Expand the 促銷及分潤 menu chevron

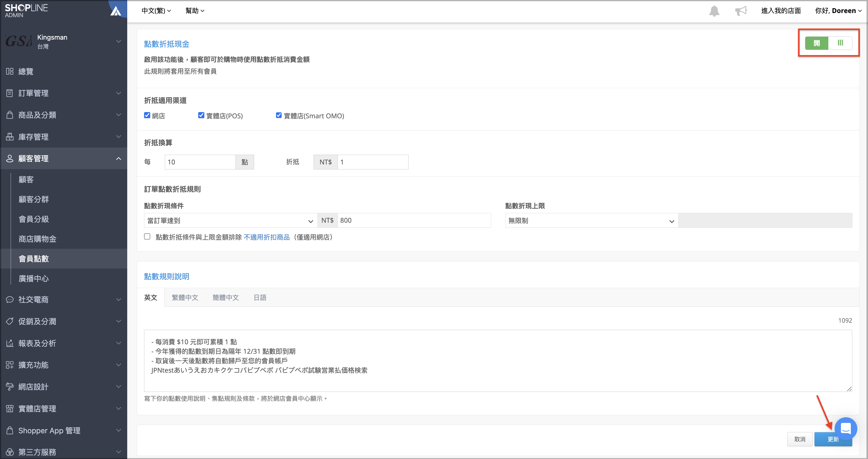pyautogui.click(x=119, y=321)
